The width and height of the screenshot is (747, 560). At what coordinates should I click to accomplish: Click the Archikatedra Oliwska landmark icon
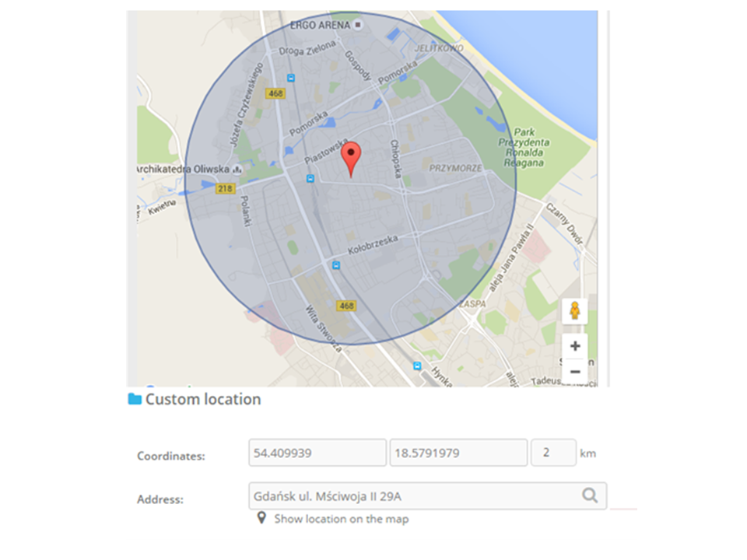[237, 169]
